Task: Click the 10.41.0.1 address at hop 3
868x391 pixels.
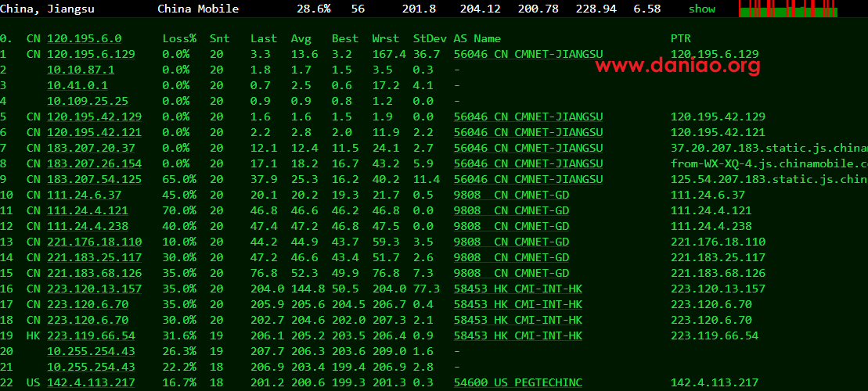Action: coord(77,85)
